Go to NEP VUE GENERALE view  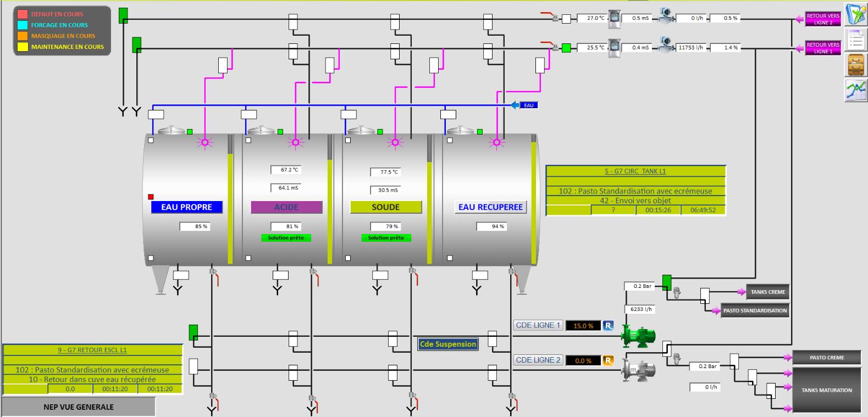pyautogui.click(x=79, y=407)
